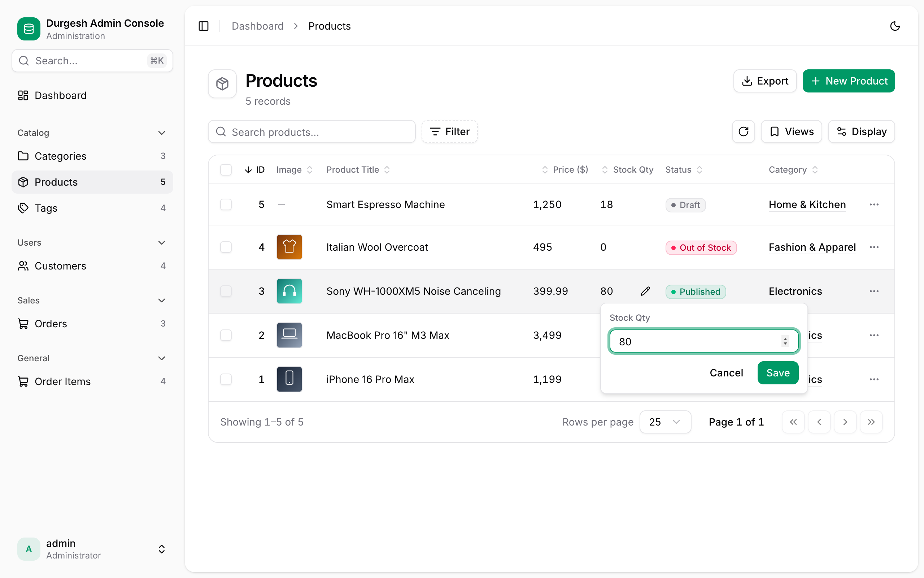The image size is (924, 578).
Task: Cancel the stock quantity edit
Action: 726,373
